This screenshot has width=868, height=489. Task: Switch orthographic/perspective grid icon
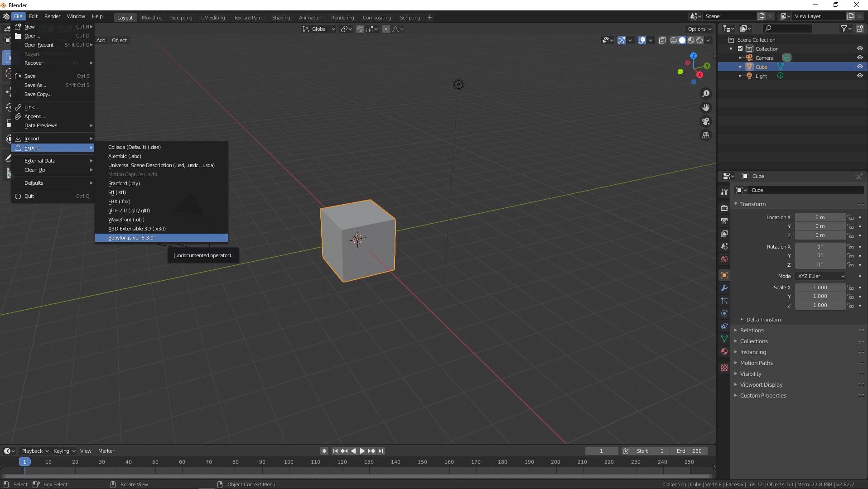point(706,135)
